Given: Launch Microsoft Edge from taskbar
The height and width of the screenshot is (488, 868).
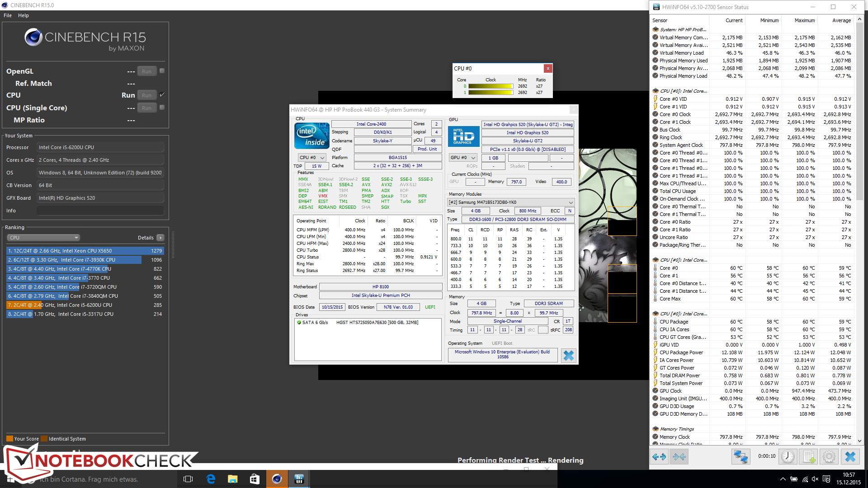Looking at the screenshot, I should pyautogui.click(x=211, y=479).
